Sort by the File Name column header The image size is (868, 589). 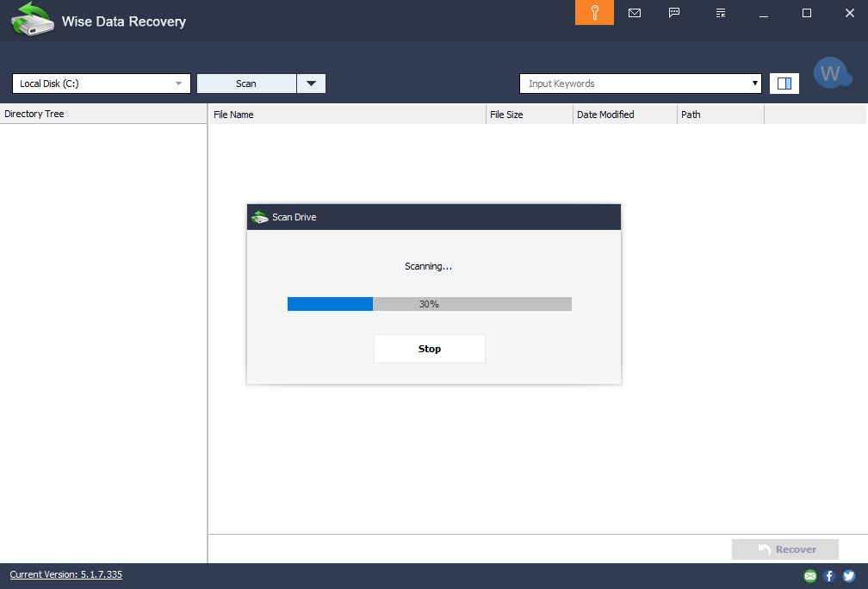[347, 115]
